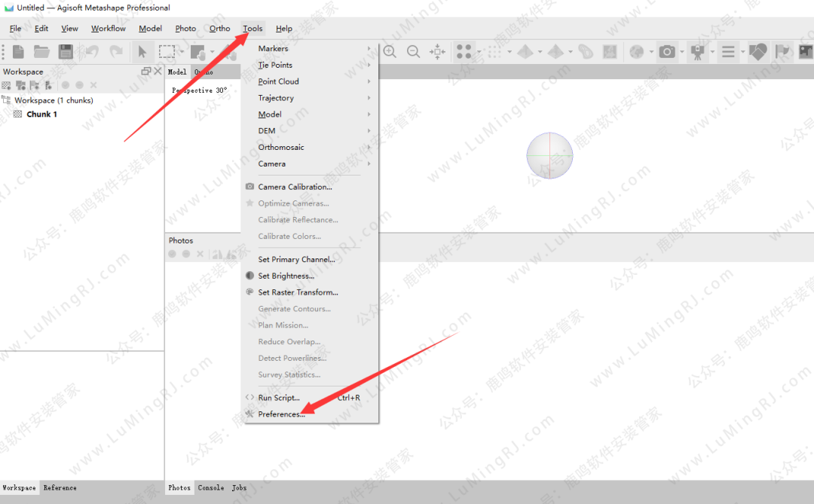
Task: Click the show orthomosaic map icon
Action: (610, 51)
